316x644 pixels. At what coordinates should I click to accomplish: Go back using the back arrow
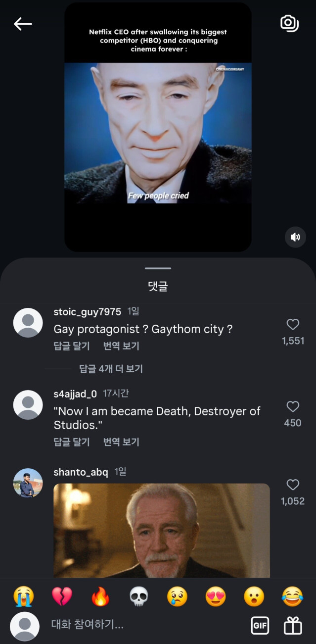point(23,23)
